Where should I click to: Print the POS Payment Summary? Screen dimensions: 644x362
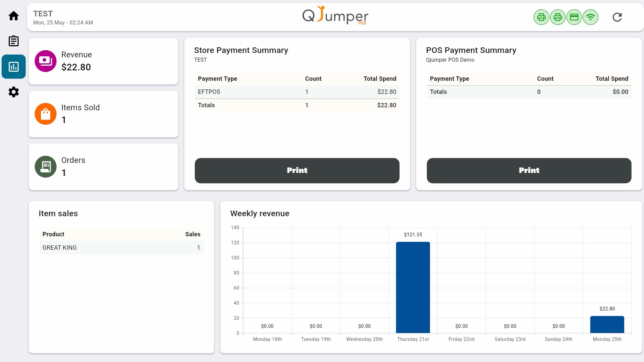pos(529,171)
